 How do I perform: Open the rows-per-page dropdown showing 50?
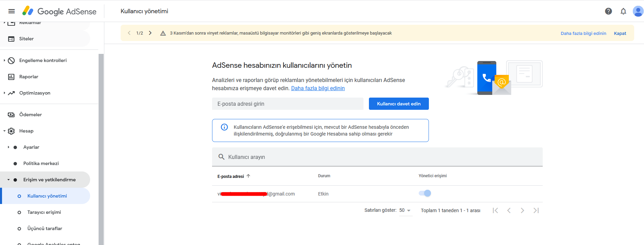click(405, 210)
